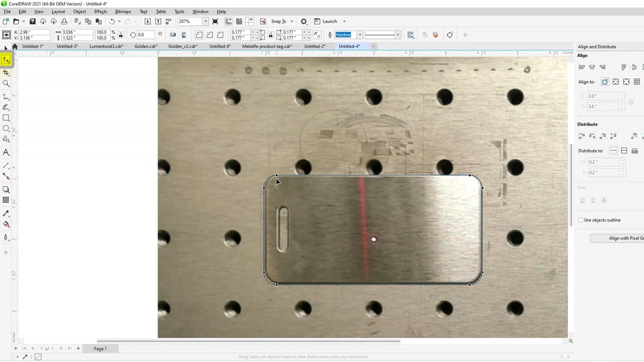Open the Hairline outline width dropdown

click(x=360, y=34)
